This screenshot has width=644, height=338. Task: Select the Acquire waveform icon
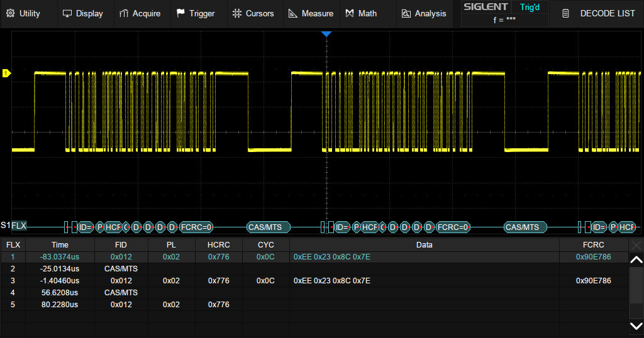click(x=124, y=13)
